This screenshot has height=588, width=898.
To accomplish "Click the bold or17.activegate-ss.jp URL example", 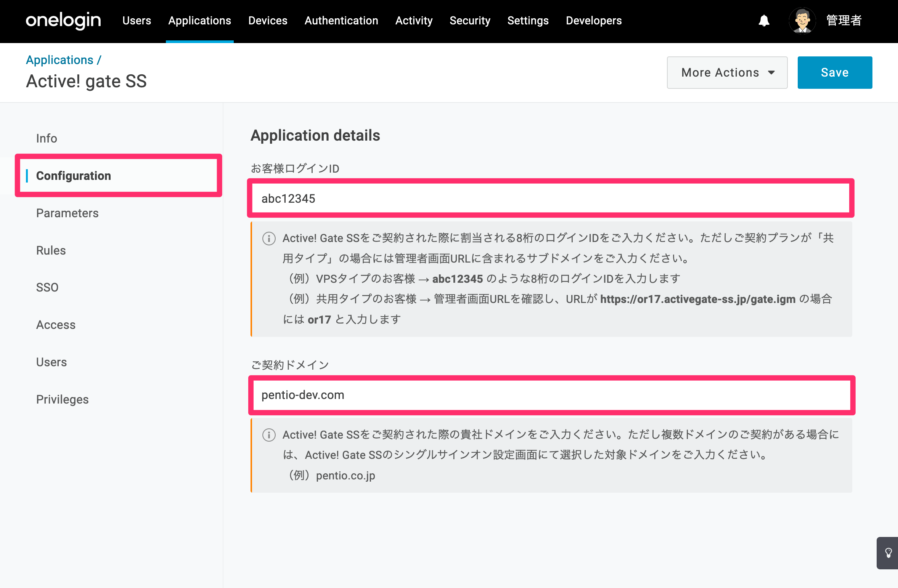I will point(698,299).
